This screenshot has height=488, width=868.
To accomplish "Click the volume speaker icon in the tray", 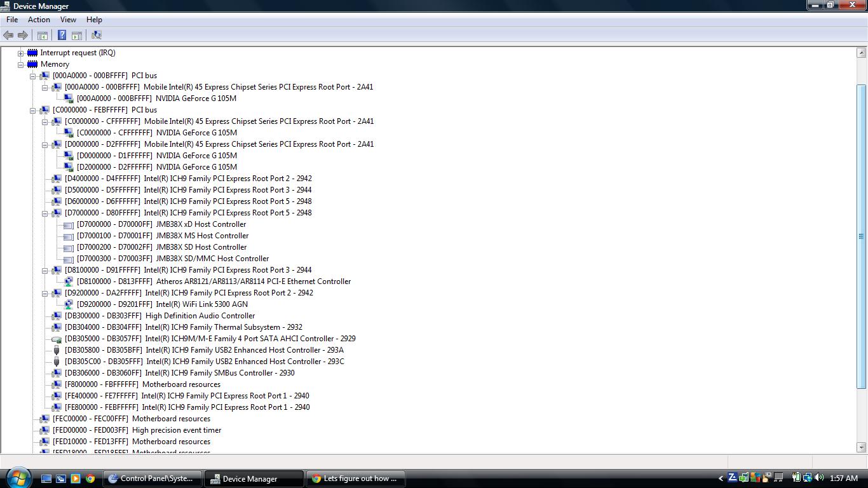I will [x=819, y=478].
